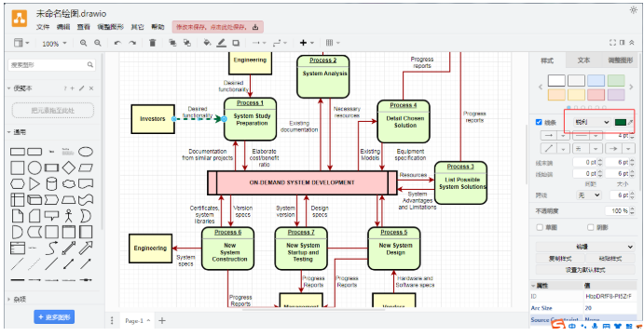Click the fullscreen icon at top right
Viewport: 644px width, 336px height.
[613, 42]
